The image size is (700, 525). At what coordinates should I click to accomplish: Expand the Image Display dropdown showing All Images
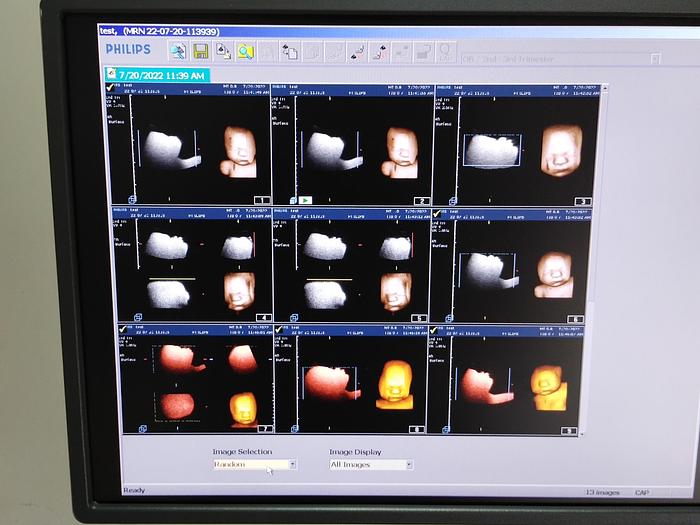pyautogui.click(x=370, y=464)
